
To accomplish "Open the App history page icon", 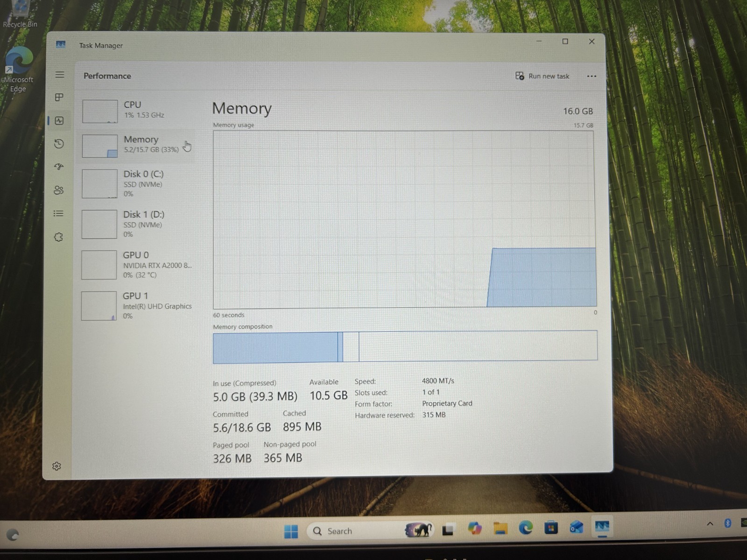I will (x=59, y=144).
